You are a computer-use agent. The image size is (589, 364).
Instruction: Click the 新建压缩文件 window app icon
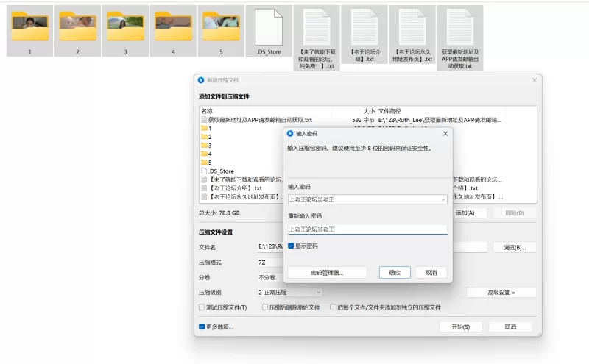[x=201, y=80]
